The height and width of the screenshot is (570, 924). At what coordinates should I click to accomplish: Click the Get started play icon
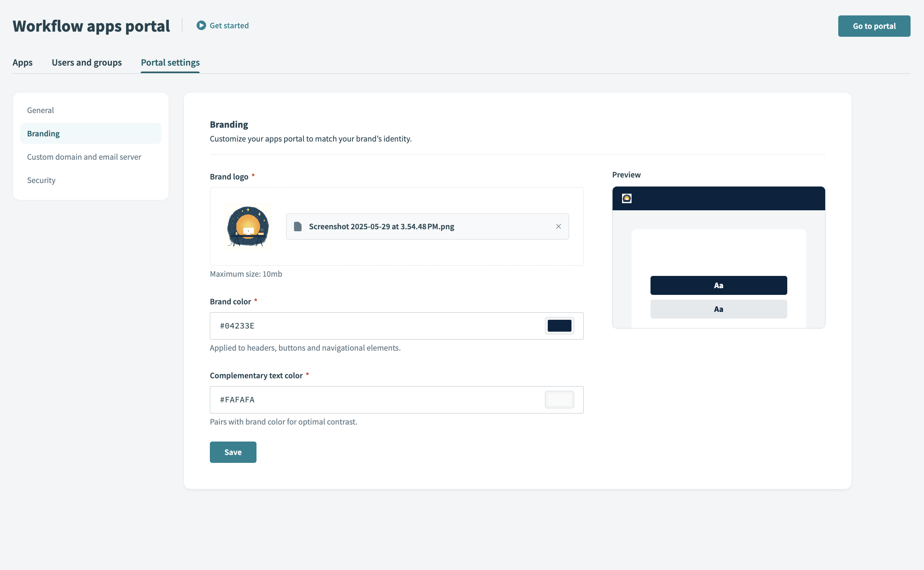pyautogui.click(x=201, y=26)
